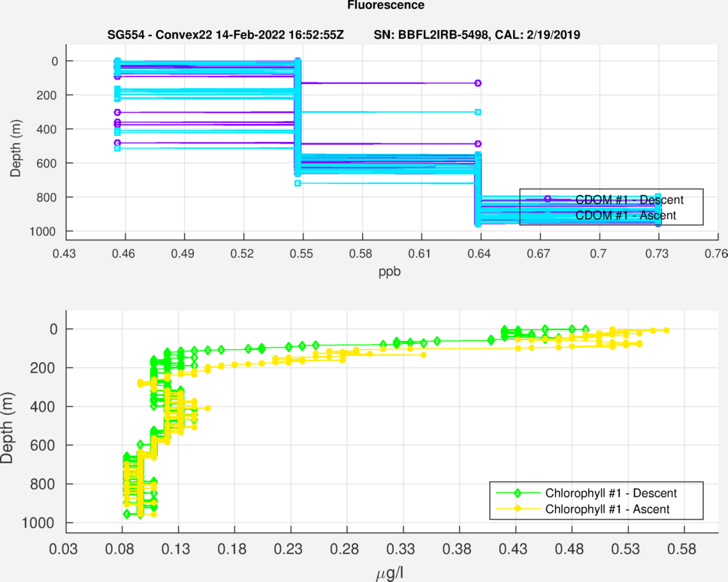This screenshot has width=728, height=582.
Task: Click the 0.46 tick on ppb axis
Action: pyautogui.click(x=123, y=253)
